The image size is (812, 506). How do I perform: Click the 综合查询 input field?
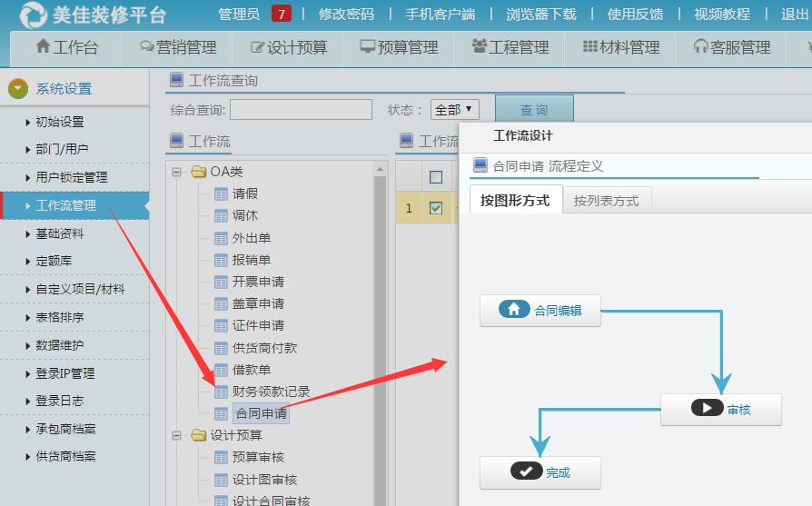(301, 110)
